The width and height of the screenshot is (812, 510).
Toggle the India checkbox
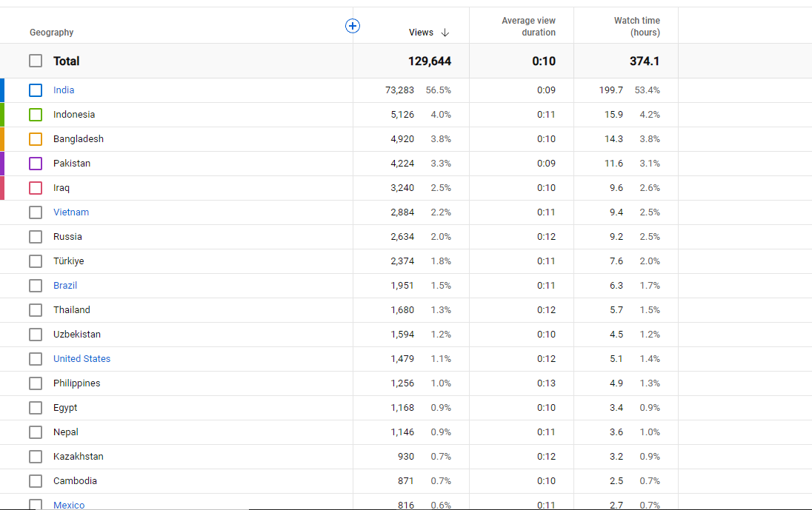point(36,90)
